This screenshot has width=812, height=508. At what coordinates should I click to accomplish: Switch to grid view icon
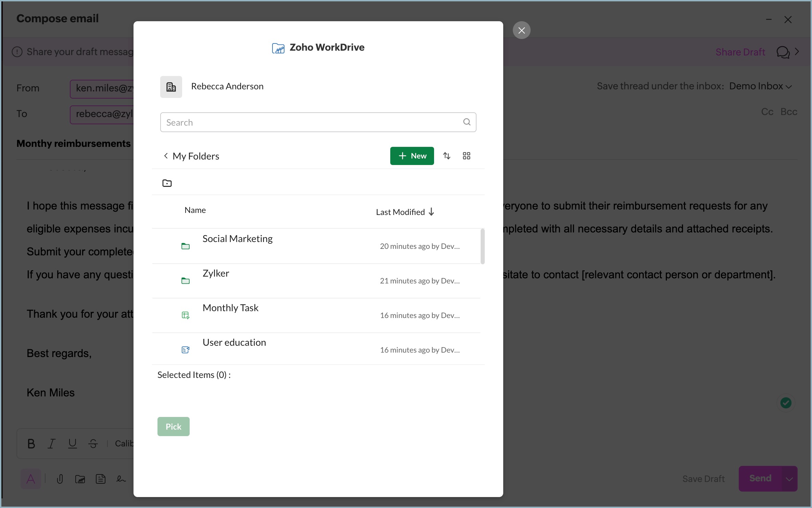pyautogui.click(x=466, y=156)
